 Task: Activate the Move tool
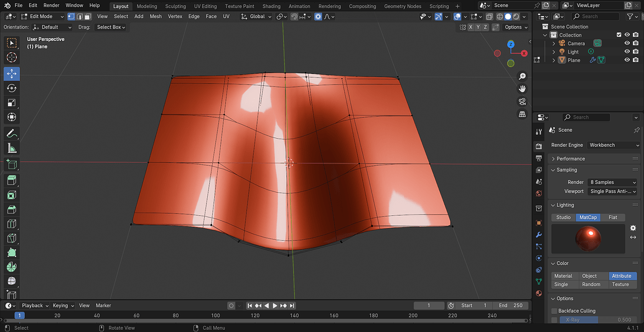pyautogui.click(x=12, y=74)
